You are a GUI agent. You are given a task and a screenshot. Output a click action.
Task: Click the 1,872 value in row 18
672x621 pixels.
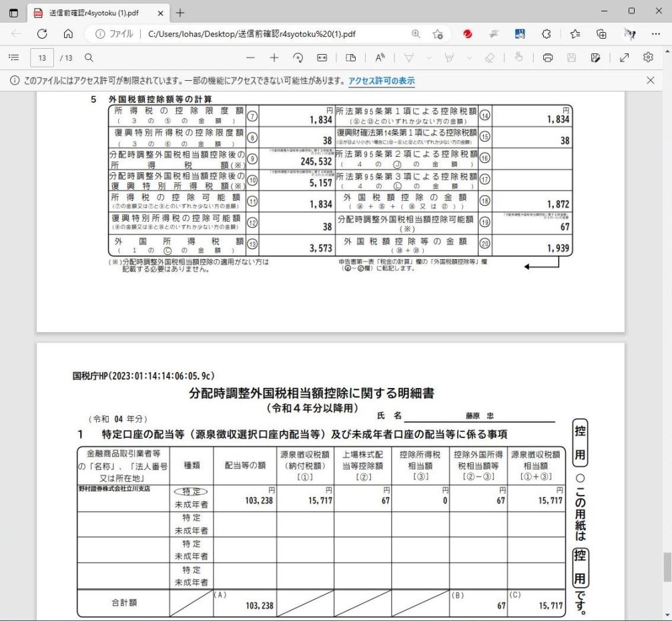pos(558,204)
